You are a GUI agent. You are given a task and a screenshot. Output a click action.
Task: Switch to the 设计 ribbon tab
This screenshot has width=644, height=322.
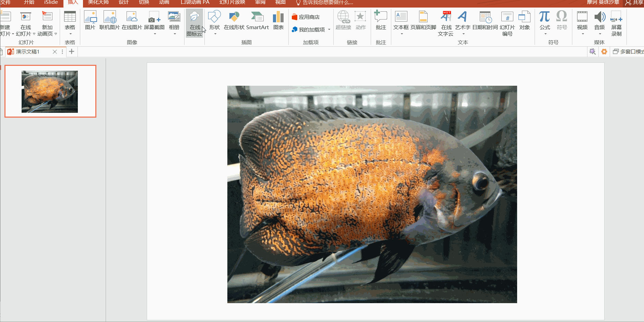click(x=123, y=2)
